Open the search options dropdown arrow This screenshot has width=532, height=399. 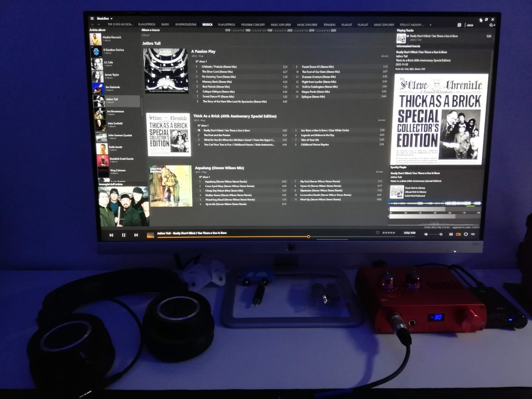point(494,25)
